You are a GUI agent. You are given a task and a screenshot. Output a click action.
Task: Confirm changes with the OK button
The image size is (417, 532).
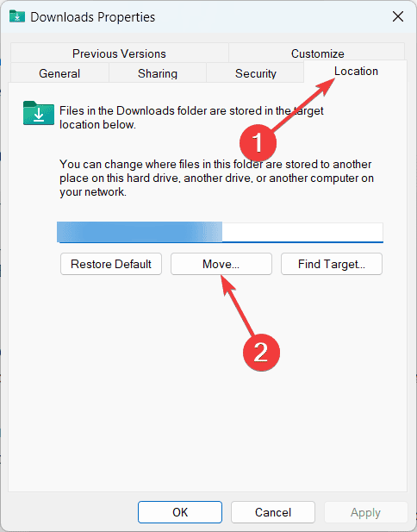(x=180, y=512)
